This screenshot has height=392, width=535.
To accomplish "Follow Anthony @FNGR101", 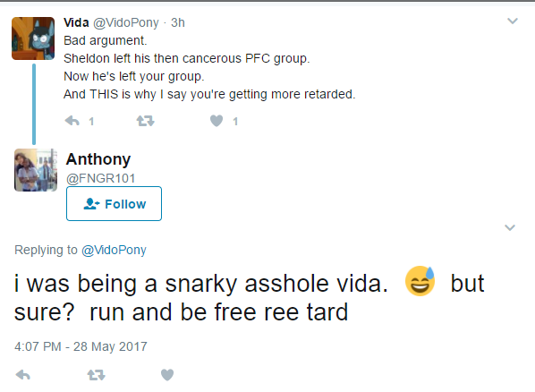I will point(114,204).
